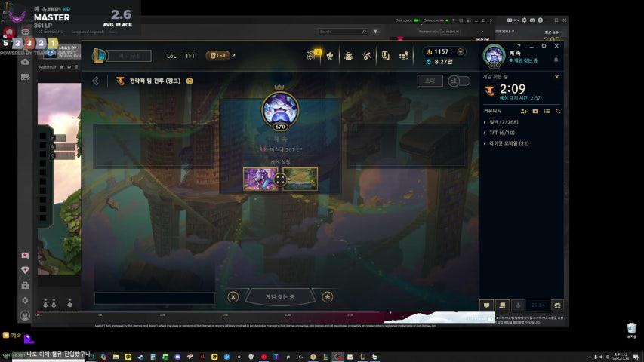Open the help question mark in client header
This screenshot has width=644, height=362.
coord(519,46)
